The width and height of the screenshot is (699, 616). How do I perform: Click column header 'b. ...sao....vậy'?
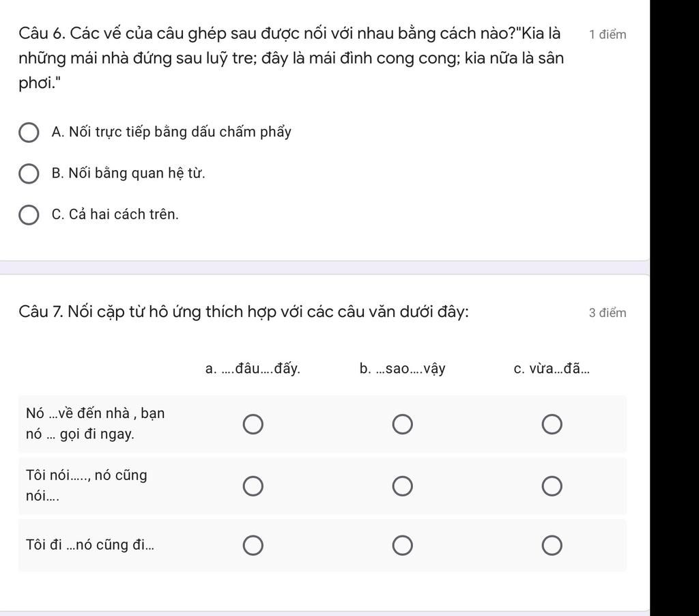click(403, 369)
